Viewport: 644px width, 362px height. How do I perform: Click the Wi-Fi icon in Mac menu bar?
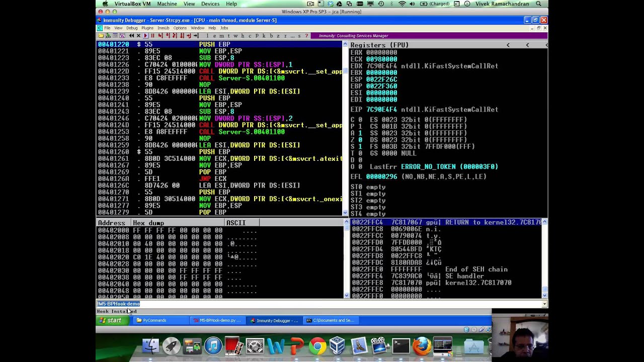pyautogui.click(x=402, y=4)
